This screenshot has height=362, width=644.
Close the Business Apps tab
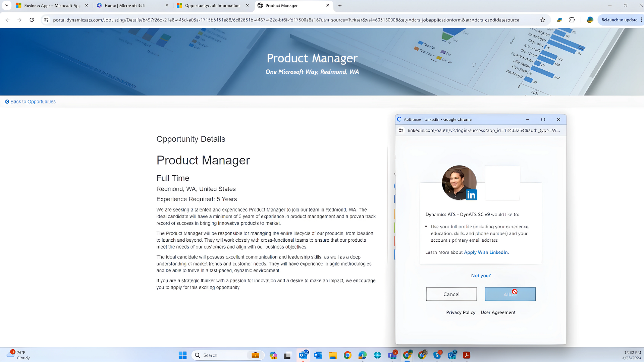(x=86, y=5)
